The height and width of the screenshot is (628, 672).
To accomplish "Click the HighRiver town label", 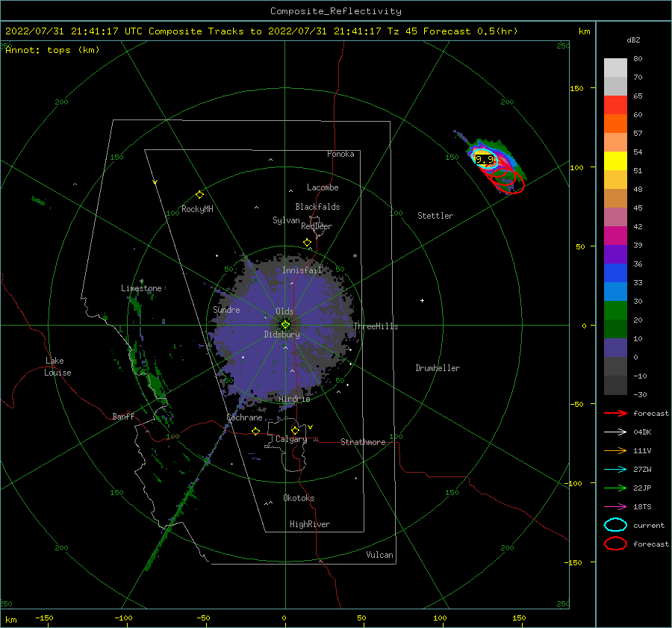I will coord(310,524).
